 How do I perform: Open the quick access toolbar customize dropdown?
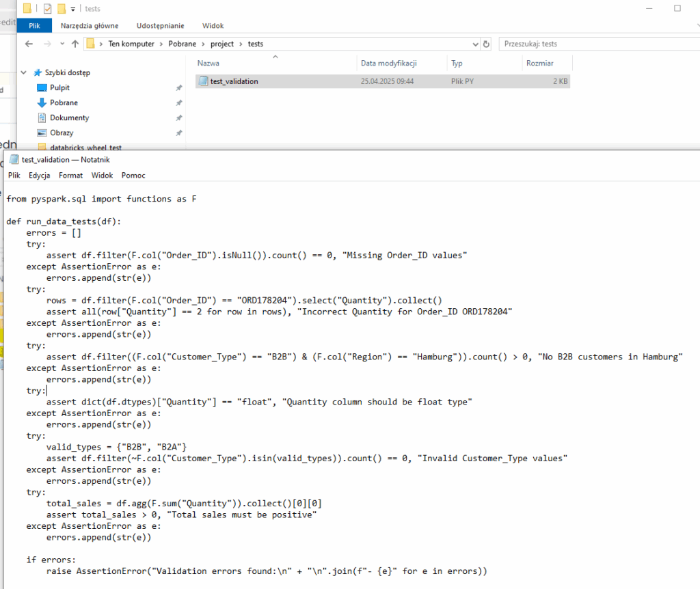click(x=73, y=9)
